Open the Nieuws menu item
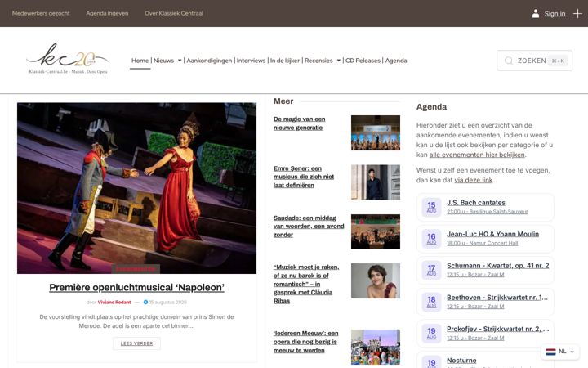 click(163, 61)
